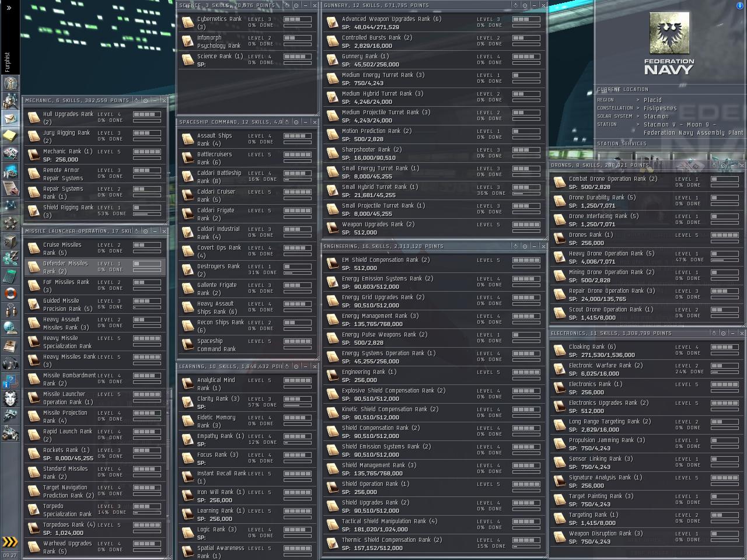Select the Tactical Shield Manipulation skill row
Image resolution: width=747 pixels, height=560 pixels.
click(x=434, y=525)
